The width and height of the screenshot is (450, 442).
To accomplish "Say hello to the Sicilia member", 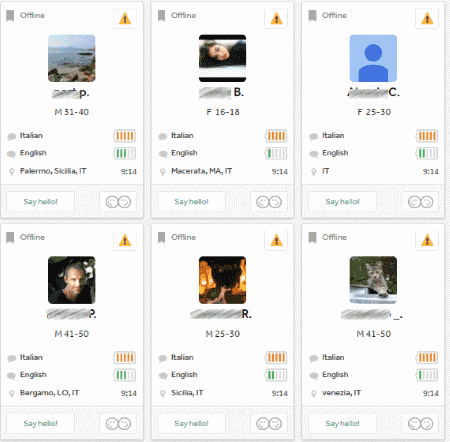I will pyautogui.click(x=192, y=424).
